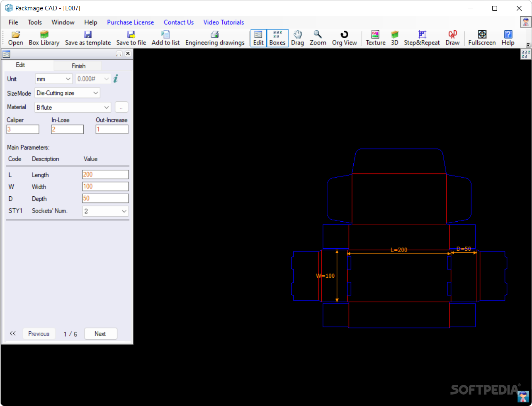The width and height of the screenshot is (532, 406).
Task: Click the panel icon in the Edit panel header
Action: [x=6, y=54]
